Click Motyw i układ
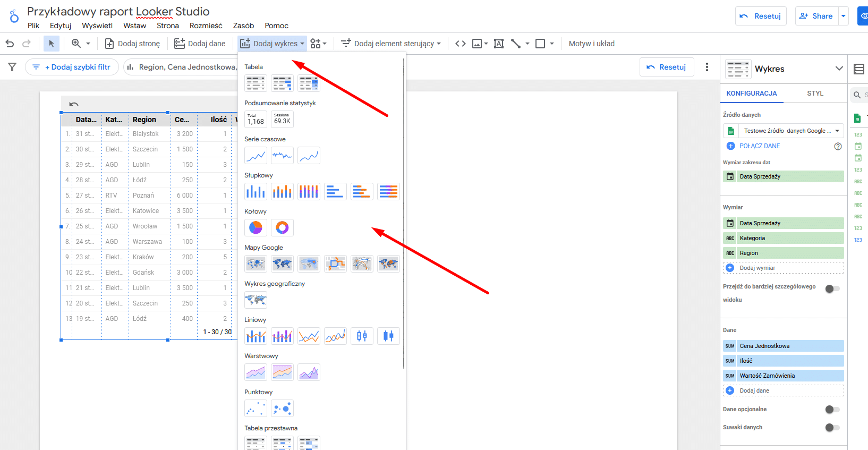The height and width of the screenshot is (450, 868). pyautogui.click(x=591, y=44)
